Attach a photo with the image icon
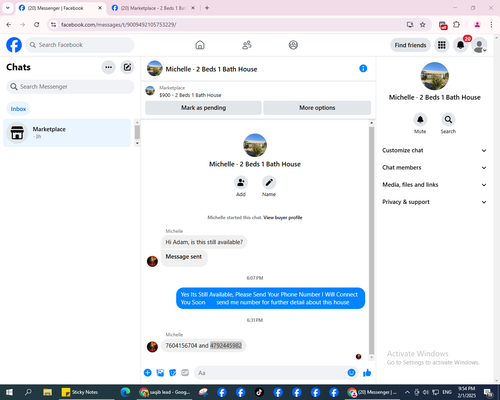The height and width of the screenshot is (400, 500). pos(160,373)
